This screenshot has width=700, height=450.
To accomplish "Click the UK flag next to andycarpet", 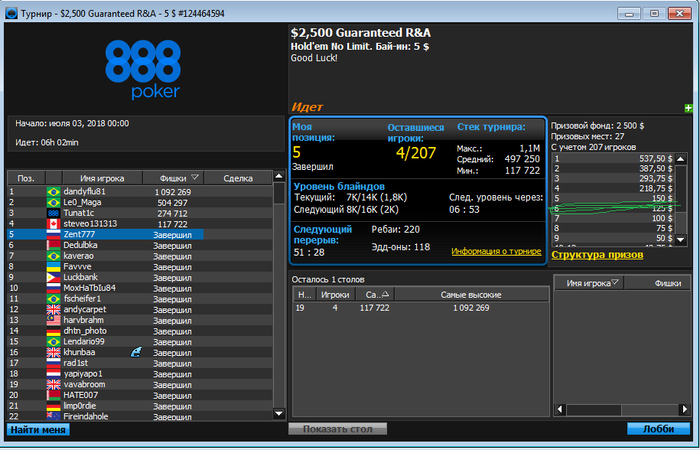I will [x=54, y=310].
